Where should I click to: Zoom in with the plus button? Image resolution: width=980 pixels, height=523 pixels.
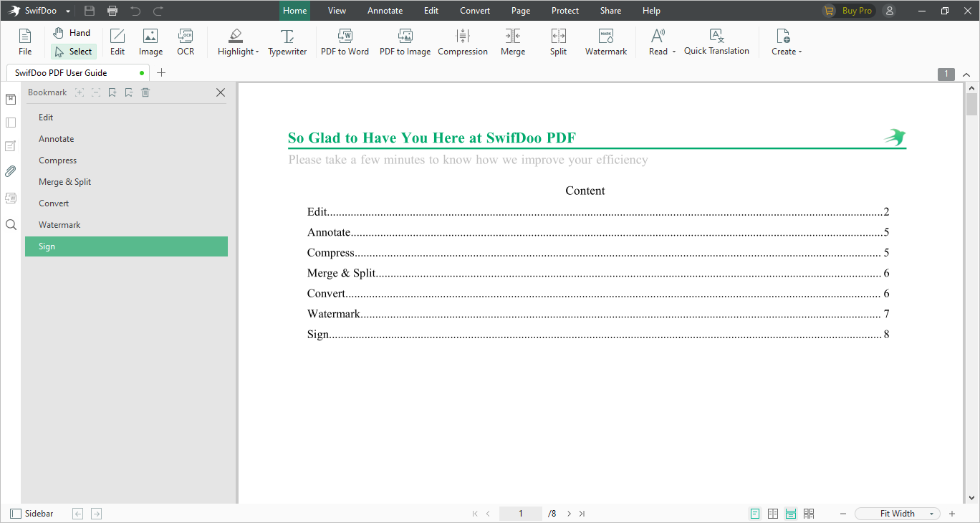click(x=952, y=514)
